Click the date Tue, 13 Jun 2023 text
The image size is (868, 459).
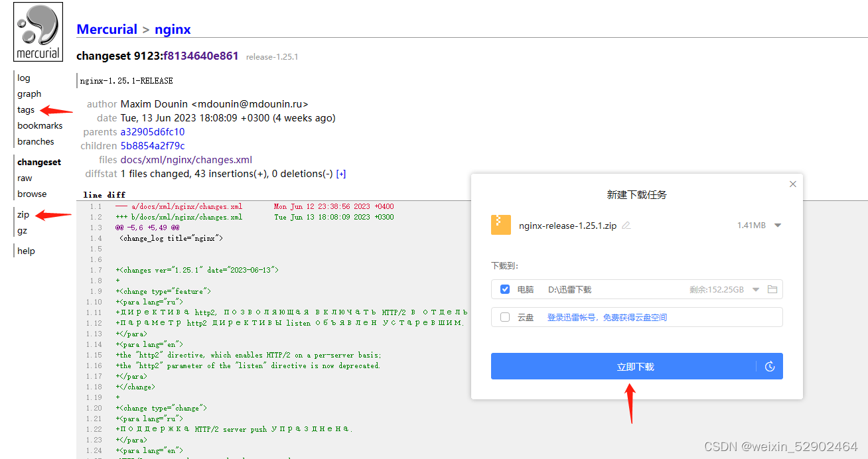[228, 118]
